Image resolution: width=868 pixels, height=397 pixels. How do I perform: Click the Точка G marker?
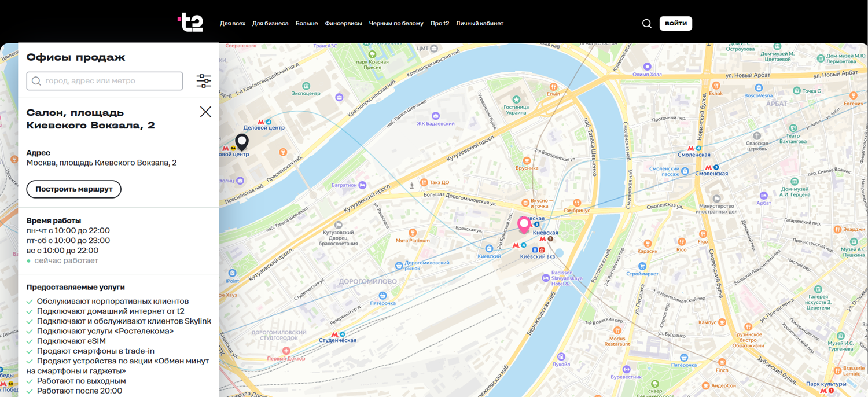click(797, 91)
